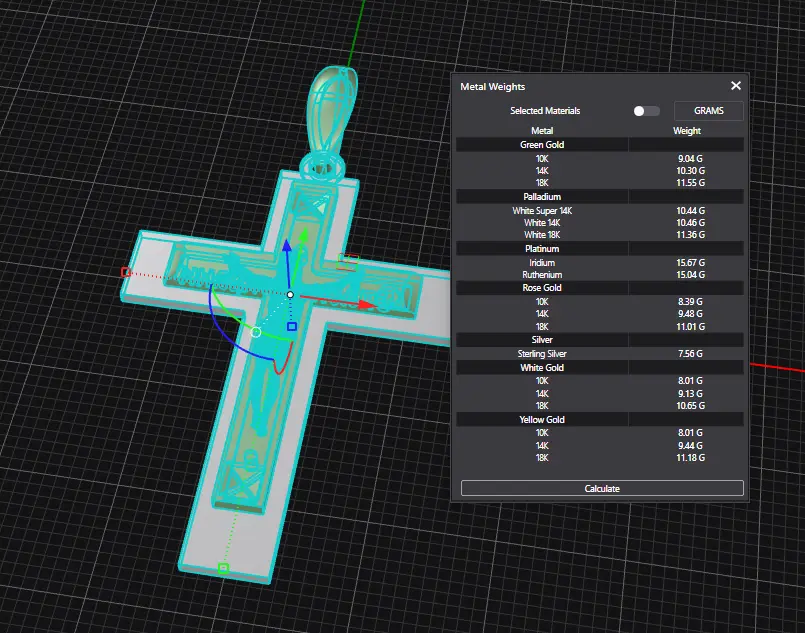
Task: Click the green square handle below cross
Action: point(223,568)
